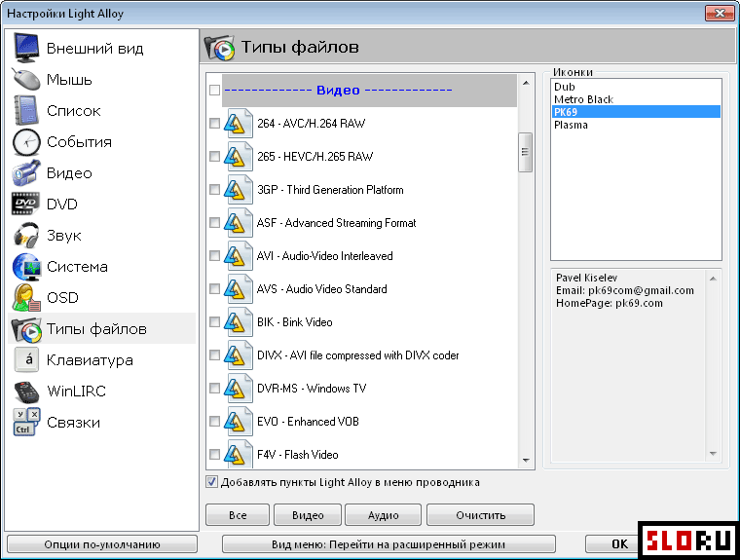Click the file list scrollbar thumb
Image resolution: width=740 pixels, height=560 pixels.
[x=525, y=152]
